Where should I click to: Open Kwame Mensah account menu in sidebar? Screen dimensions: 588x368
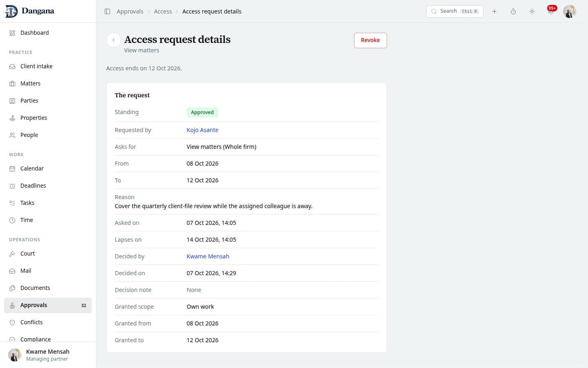click(x=48, y=355)
